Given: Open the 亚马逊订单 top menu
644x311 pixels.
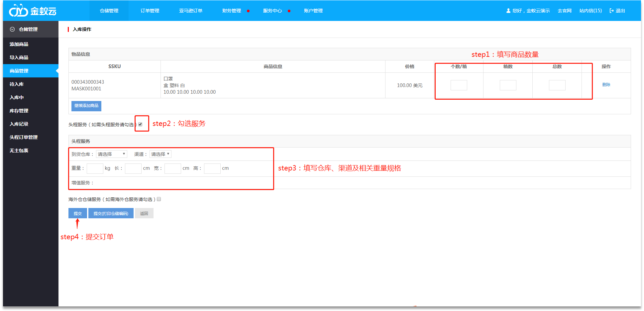Looking at the screenshot, I should (190, 11).
